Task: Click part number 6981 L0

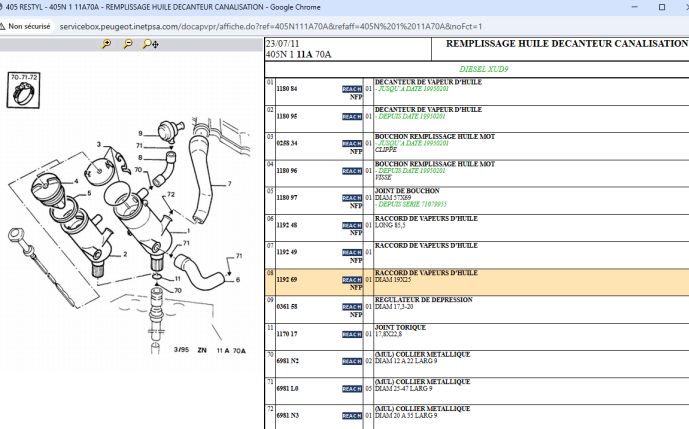Action: 287,388
